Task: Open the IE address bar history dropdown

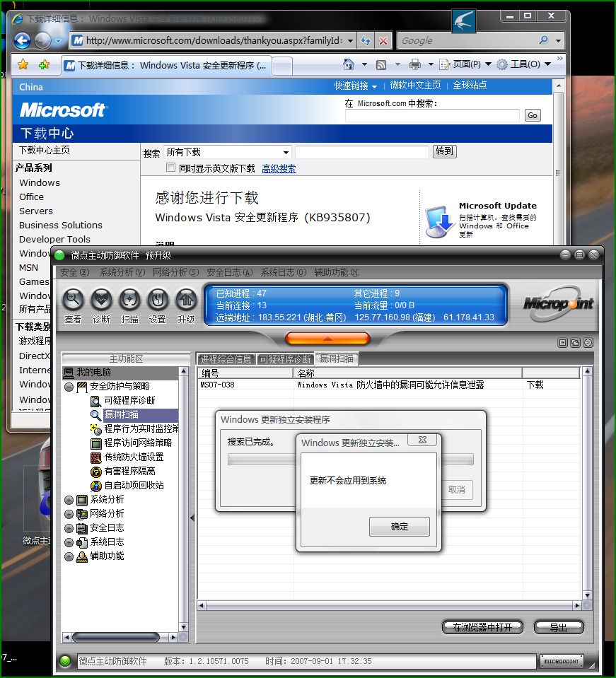Action: coord(350,40)
